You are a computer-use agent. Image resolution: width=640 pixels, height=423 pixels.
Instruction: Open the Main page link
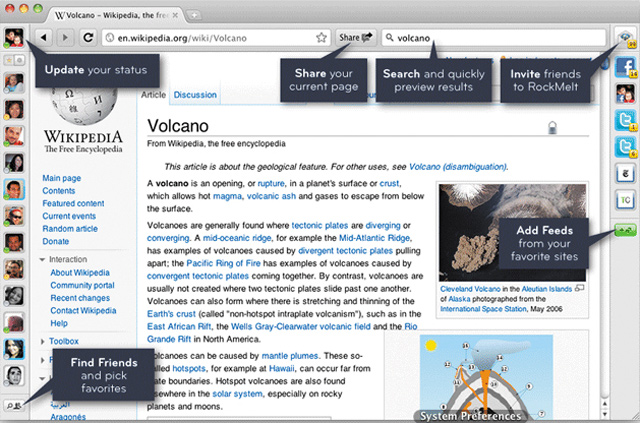(62, 178)
